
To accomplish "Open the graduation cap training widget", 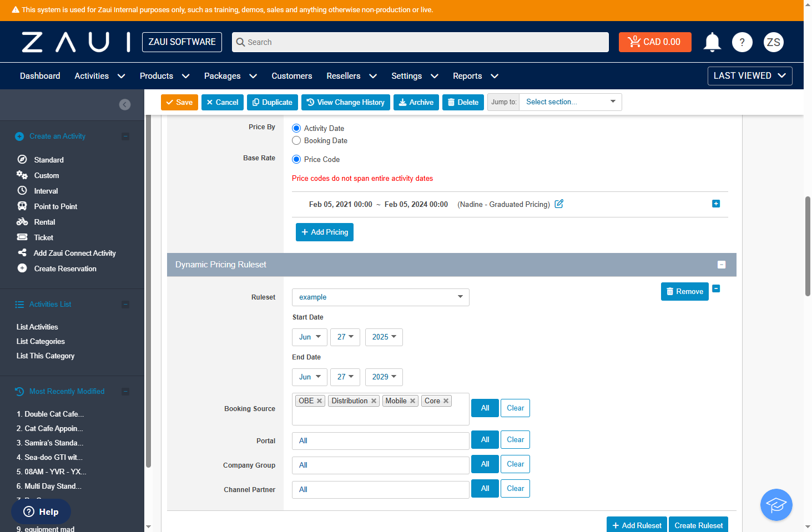I will click(x=776, y=505).
